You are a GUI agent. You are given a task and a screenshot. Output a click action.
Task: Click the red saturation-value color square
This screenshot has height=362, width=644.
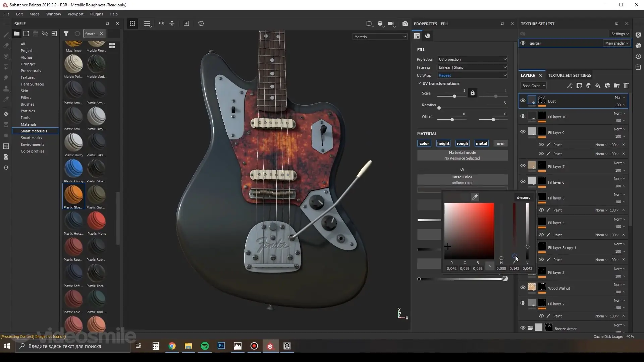[469, 231]
